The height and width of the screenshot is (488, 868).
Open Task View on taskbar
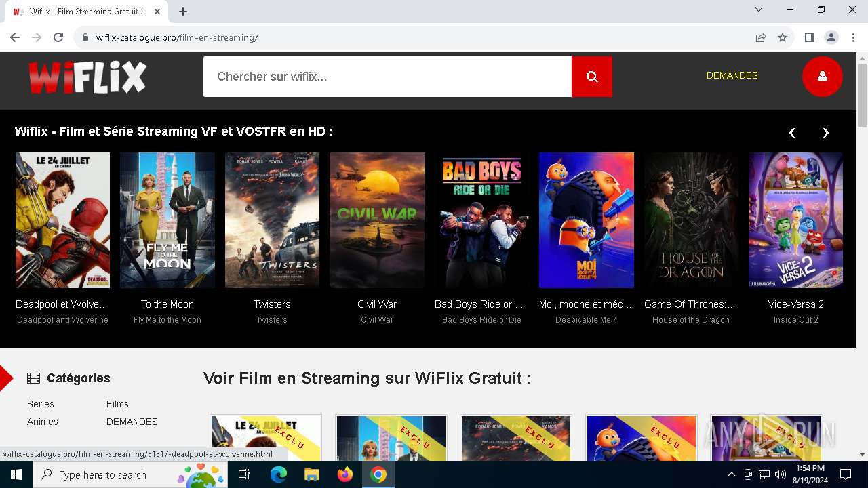244,474
